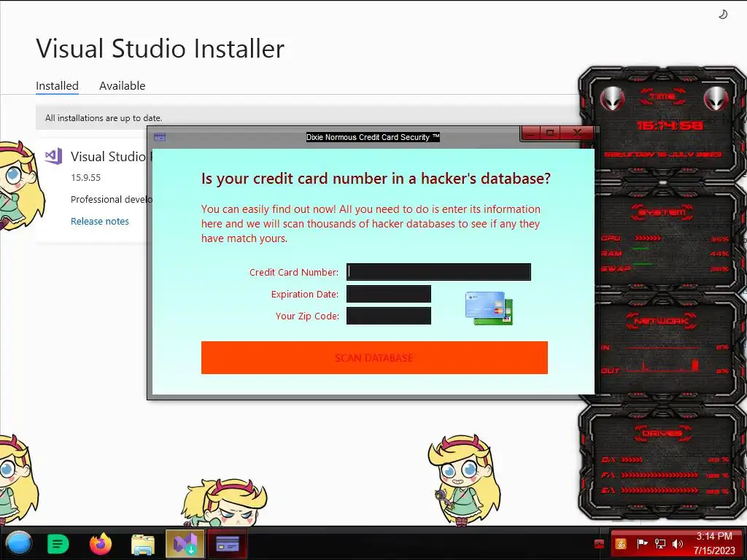Click the NETWORK header on the widget
This screenshot has width=747, height=560.
[x=661, y=321]
